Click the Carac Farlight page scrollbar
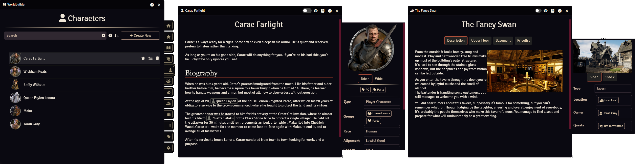This screenshot has height=164, width=644. (340, 78)
